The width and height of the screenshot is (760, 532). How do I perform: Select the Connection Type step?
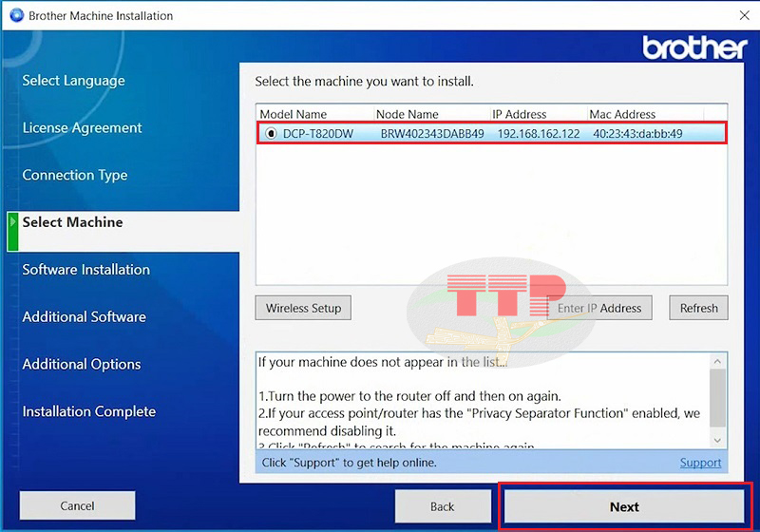point(75,175)
